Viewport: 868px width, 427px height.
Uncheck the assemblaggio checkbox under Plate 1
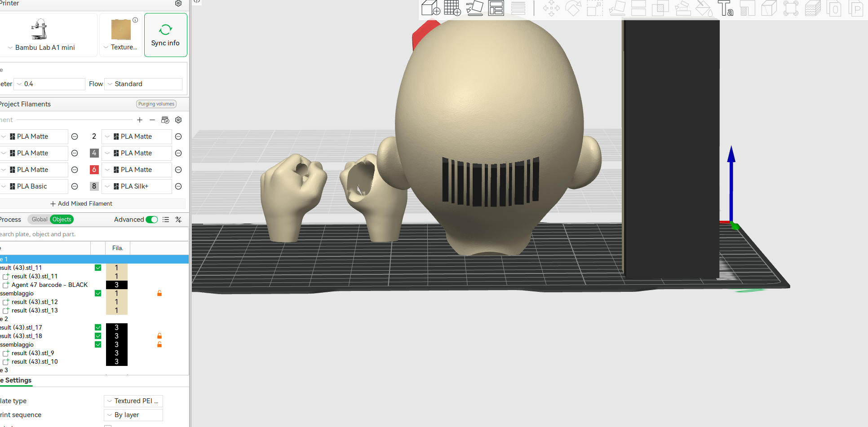click(98, 293)
